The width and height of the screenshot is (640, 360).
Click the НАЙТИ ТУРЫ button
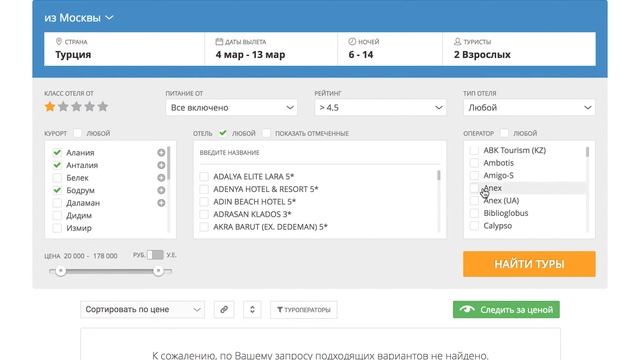coord(529,264)
